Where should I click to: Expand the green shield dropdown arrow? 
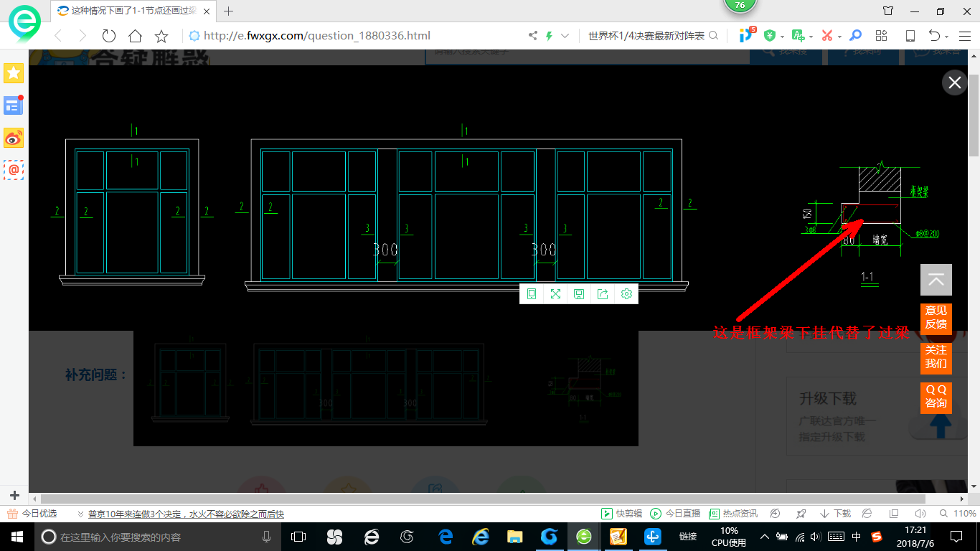[782, 37]
